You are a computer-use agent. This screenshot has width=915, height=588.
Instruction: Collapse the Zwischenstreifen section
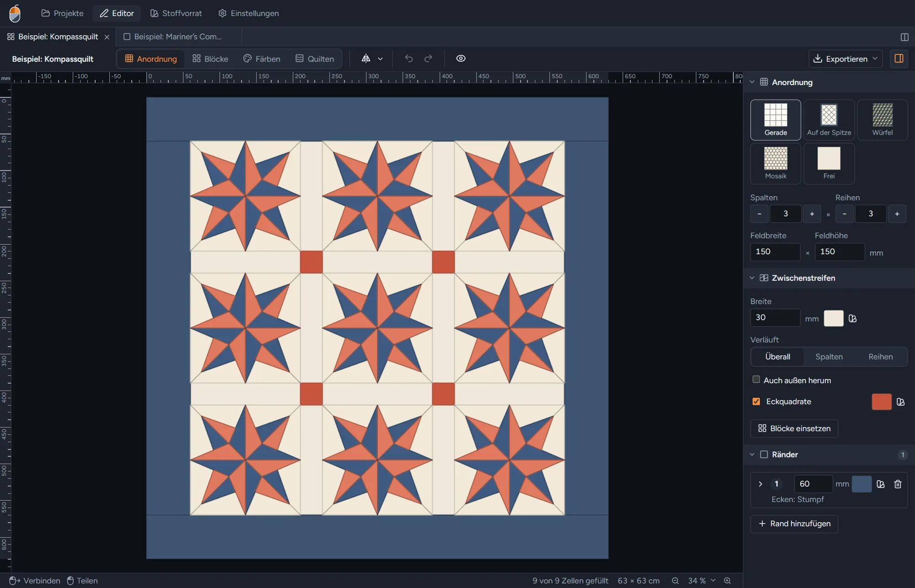coord(752,278)
